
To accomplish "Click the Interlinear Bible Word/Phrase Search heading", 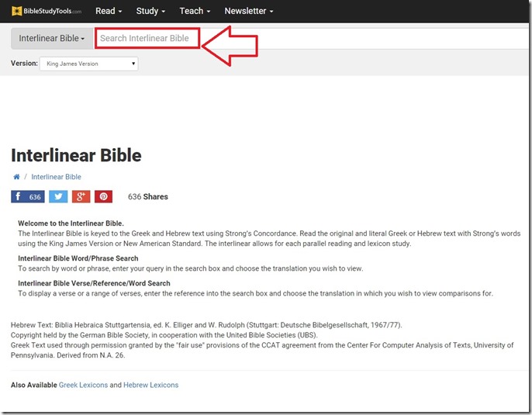I will click(78, 258).
